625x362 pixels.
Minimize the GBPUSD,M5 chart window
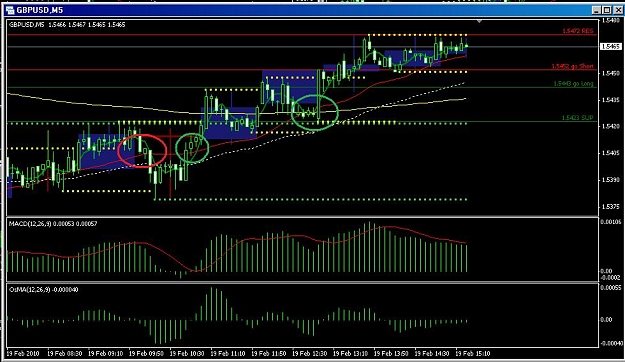tap(596, 10)
